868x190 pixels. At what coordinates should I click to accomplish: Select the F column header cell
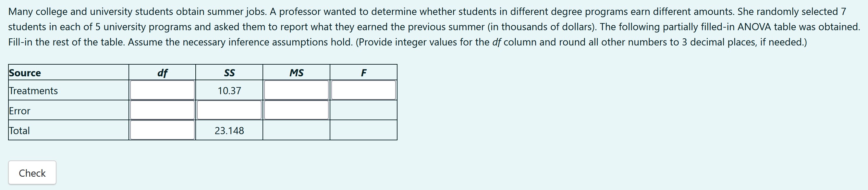click(363, 72)
